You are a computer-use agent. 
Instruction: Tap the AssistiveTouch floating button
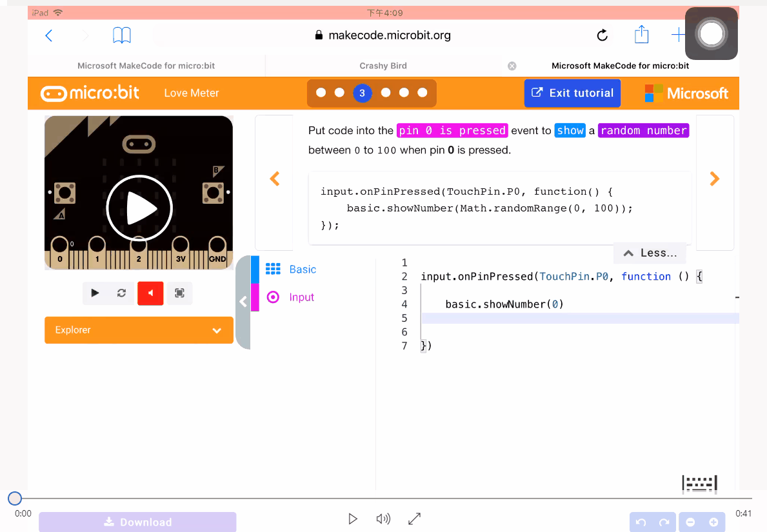[712, 34]
